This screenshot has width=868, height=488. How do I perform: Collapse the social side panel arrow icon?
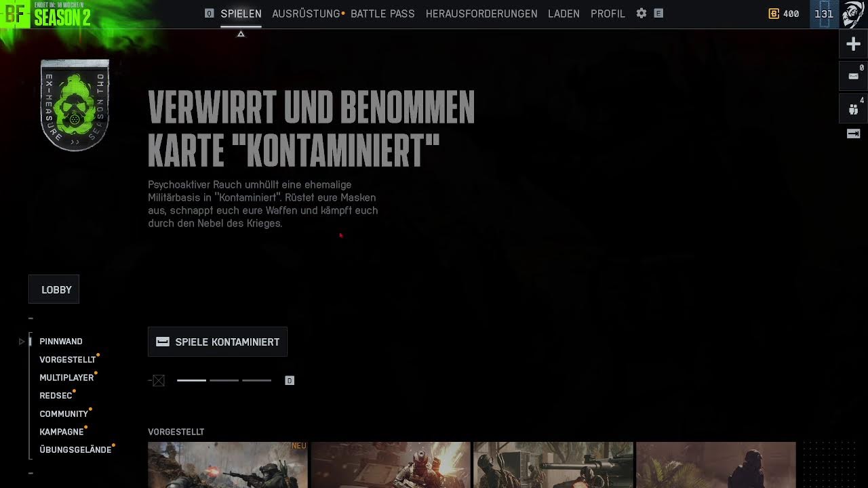[x=854, y=134]
